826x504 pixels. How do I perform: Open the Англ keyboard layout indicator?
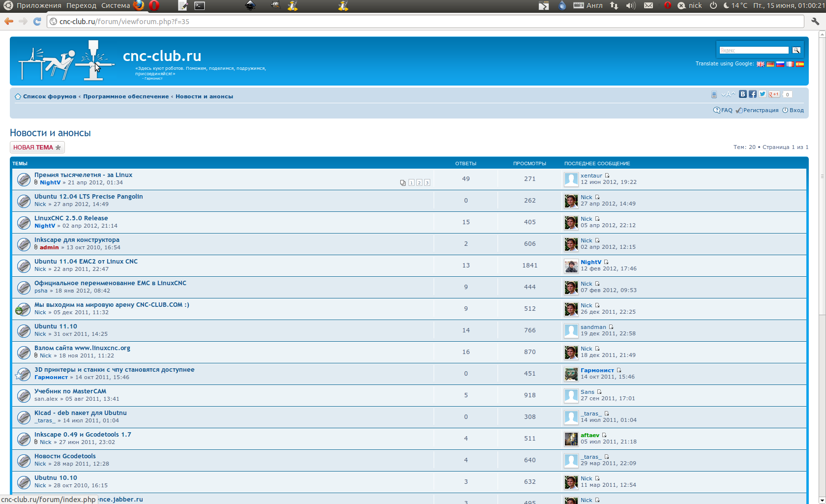click(589, 5)
